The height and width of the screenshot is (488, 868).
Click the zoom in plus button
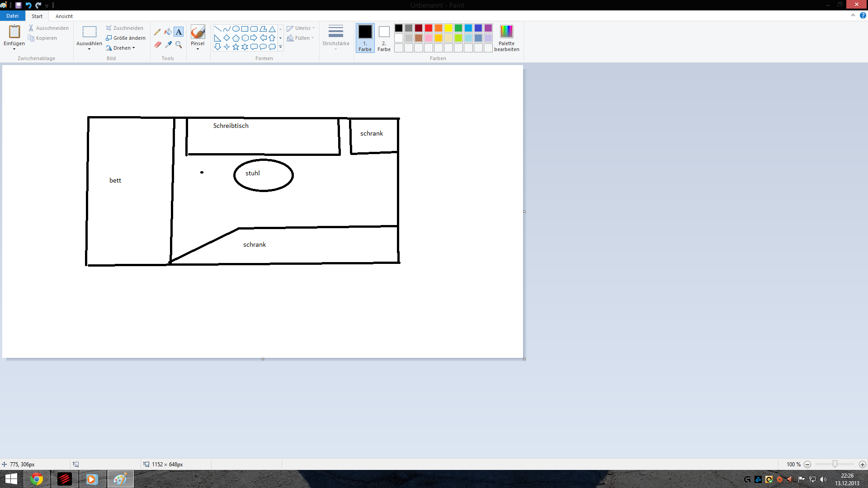coord(862,465)
